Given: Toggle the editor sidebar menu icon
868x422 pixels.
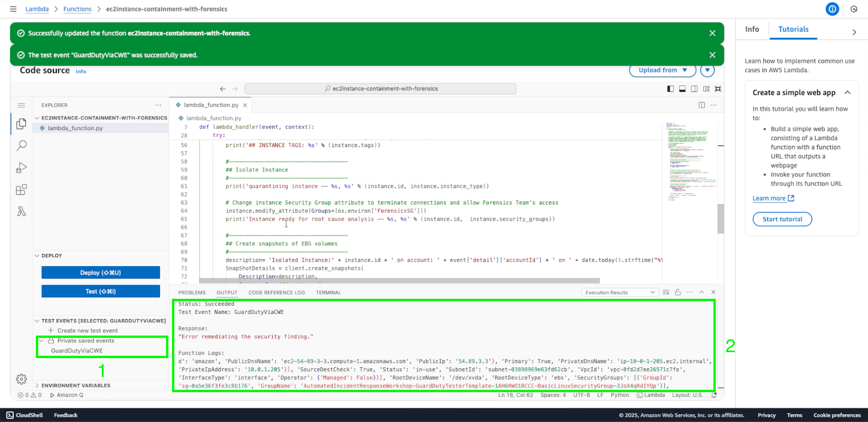Looking at the screenshot, I should coord(21,105).
